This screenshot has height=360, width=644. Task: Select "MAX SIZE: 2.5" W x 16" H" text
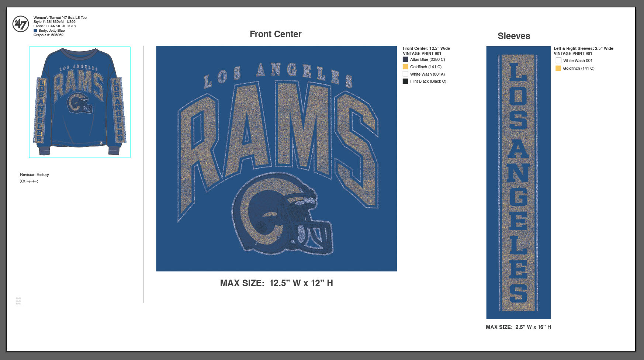pyautogui.click(x=518, y=327)
